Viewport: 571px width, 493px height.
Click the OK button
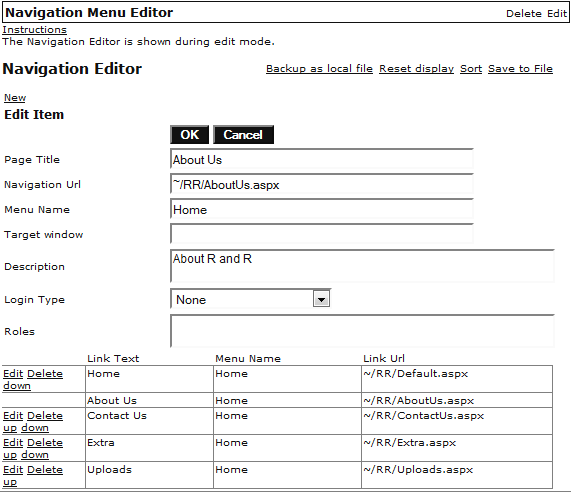(189, 135)
